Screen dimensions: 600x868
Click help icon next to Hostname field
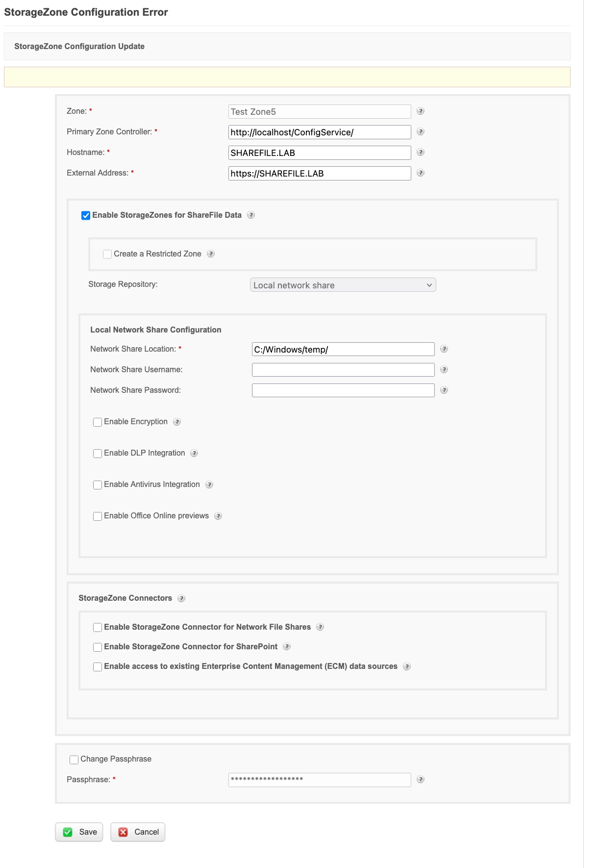coord(421,153)
